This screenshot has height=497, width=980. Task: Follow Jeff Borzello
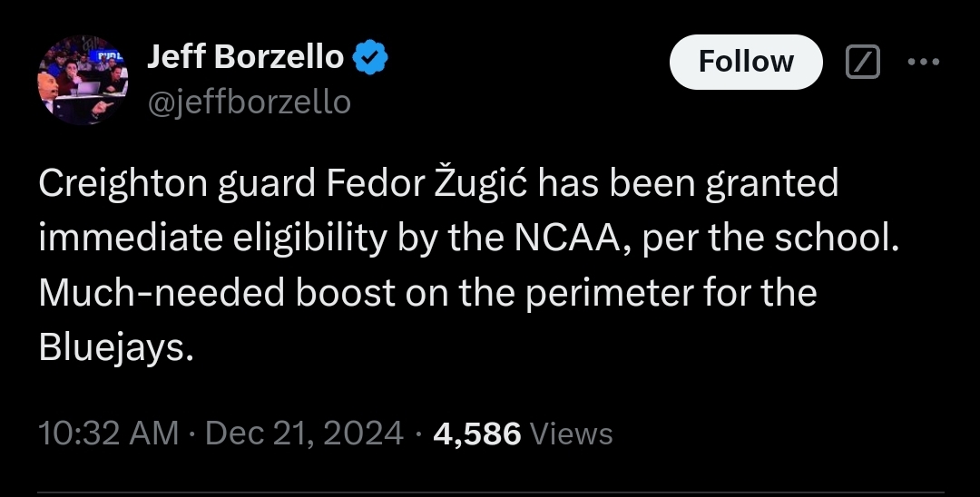746,62
